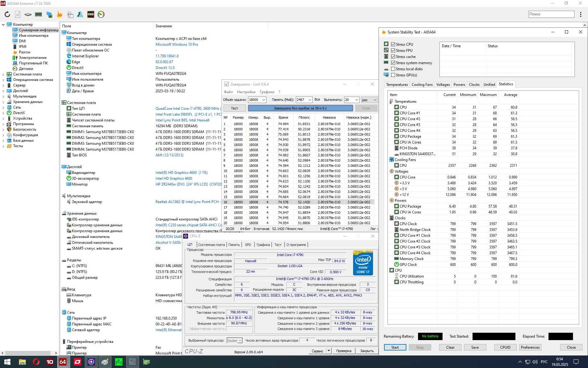Image resolution: width=588 pixels, height=368 pixels.
Task: Click the LinX checkmark taskbar icon
Action: [132, 362]
